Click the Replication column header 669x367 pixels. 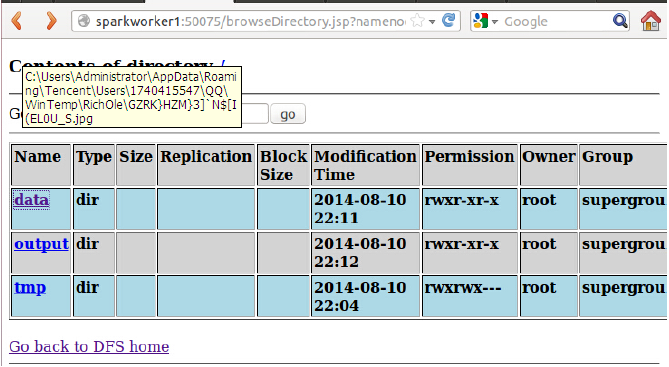206,165
